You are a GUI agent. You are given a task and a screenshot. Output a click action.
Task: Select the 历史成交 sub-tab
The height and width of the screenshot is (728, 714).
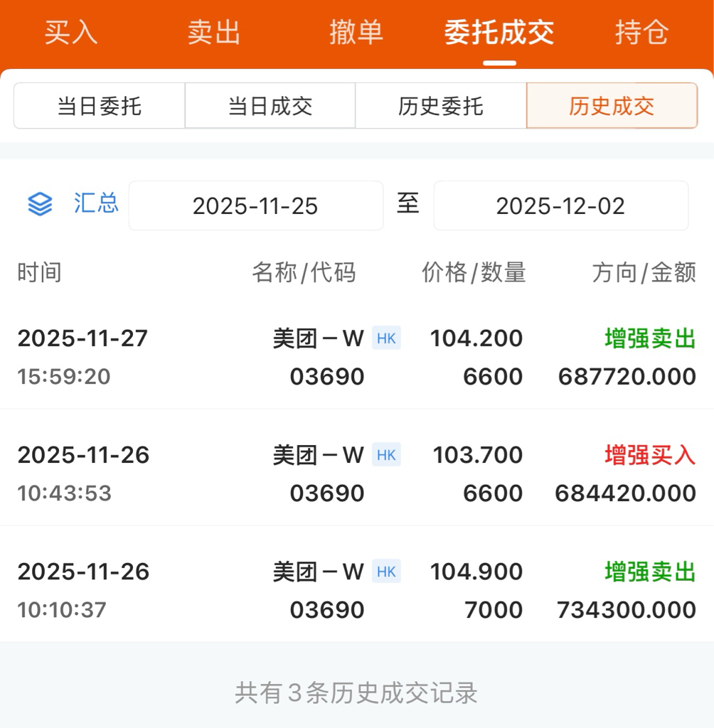612,106
